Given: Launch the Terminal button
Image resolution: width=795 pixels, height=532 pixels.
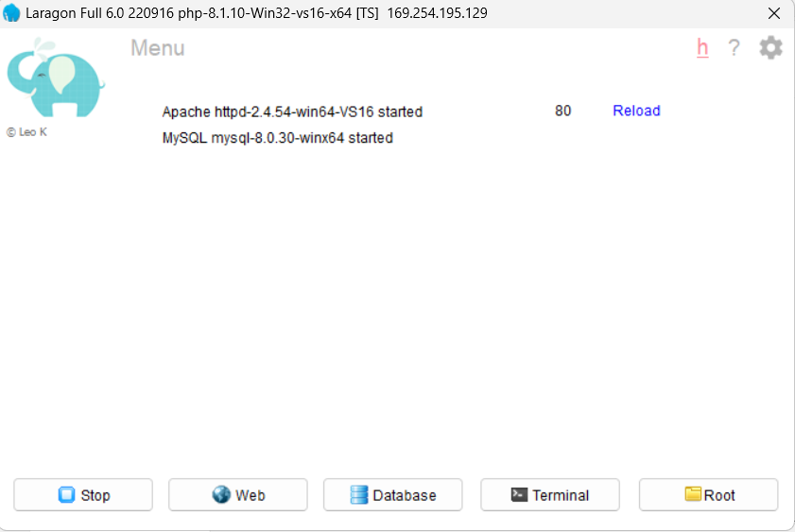Looking at the screenshot, I should click(550, 494).
